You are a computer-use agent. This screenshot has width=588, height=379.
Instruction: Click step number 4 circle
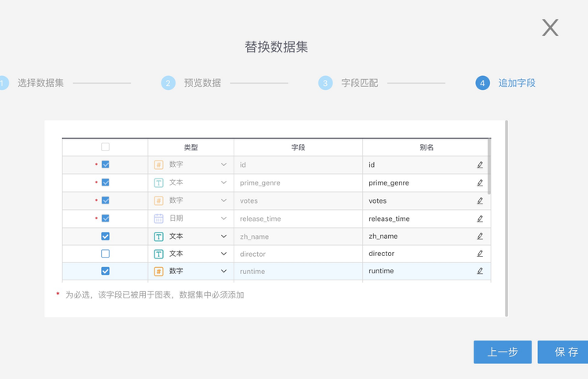tap(483, 83)
